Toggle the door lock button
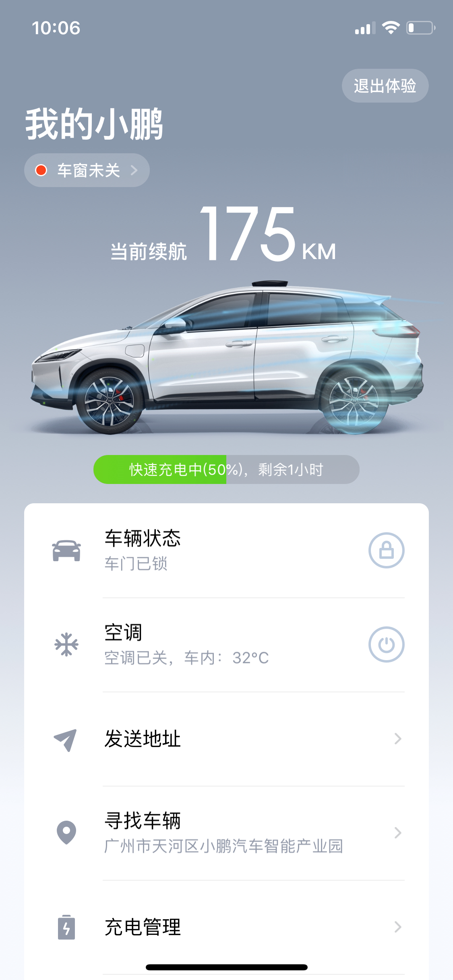The width and height of the screenshot is (453, 980). coord(386,550)
